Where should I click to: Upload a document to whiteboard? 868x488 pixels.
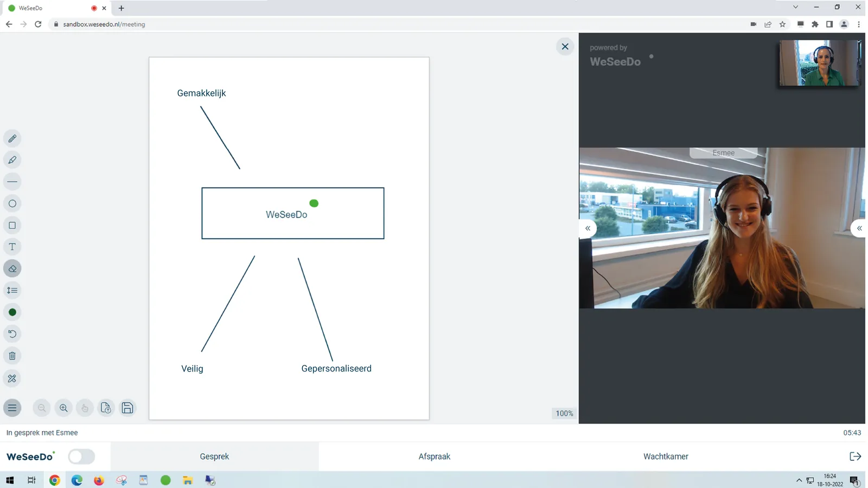(106, 408)
